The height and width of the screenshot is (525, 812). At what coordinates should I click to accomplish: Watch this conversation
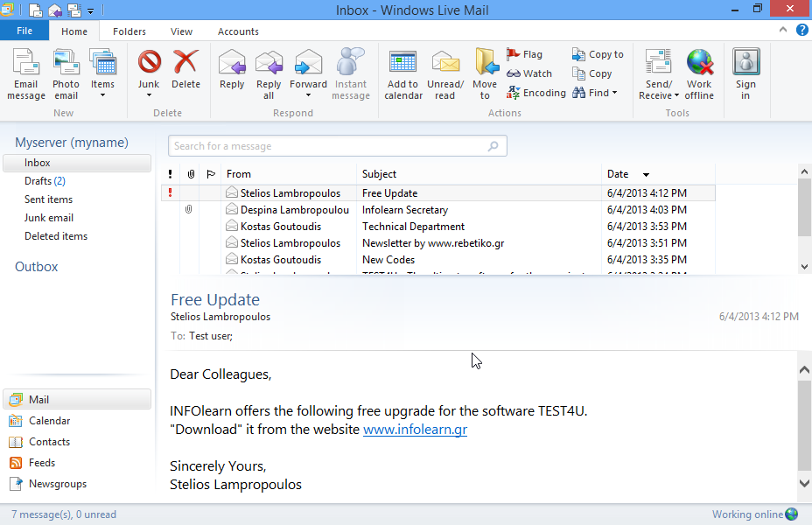(529, 73)
